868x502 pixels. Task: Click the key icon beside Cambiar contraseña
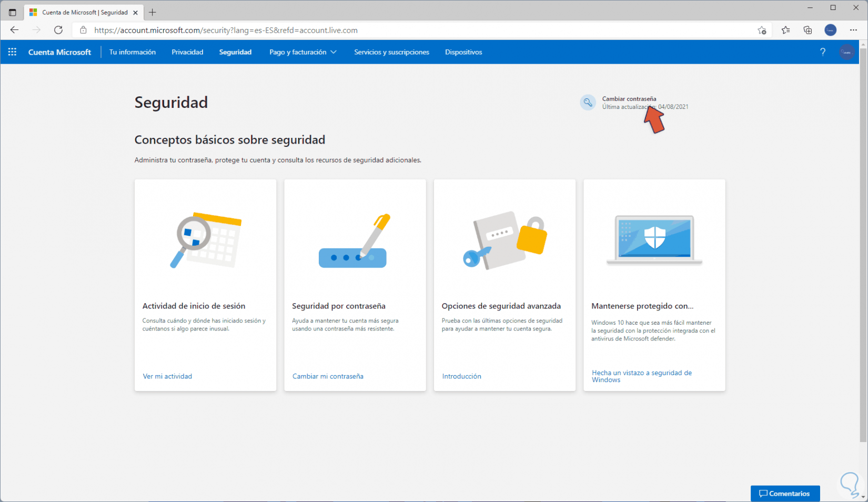[588, 102]
